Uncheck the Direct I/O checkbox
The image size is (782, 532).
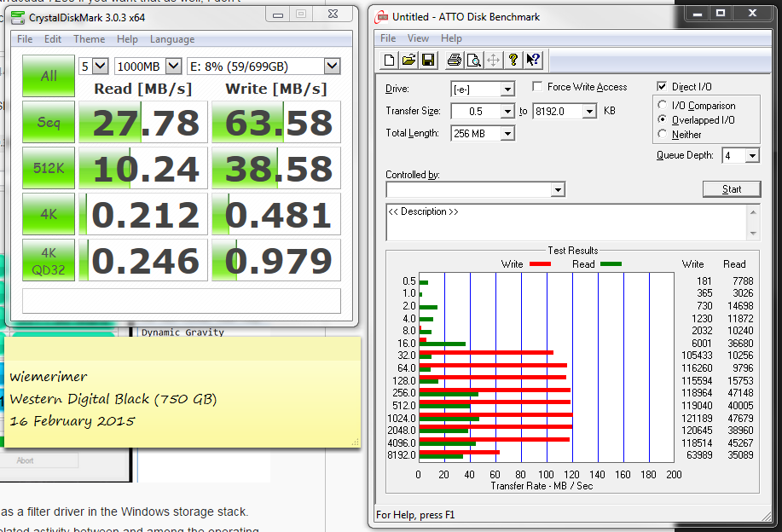point(662,87)
